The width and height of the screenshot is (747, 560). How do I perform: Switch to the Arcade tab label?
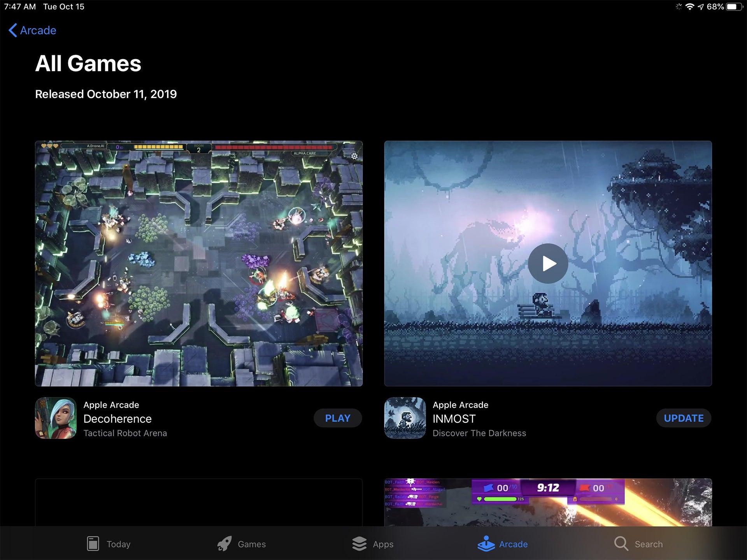pyautogui.click(x=513, y=544)
